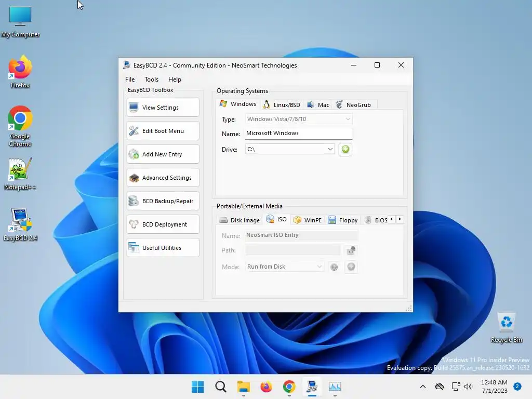Click the ISO Path input field

293,250
